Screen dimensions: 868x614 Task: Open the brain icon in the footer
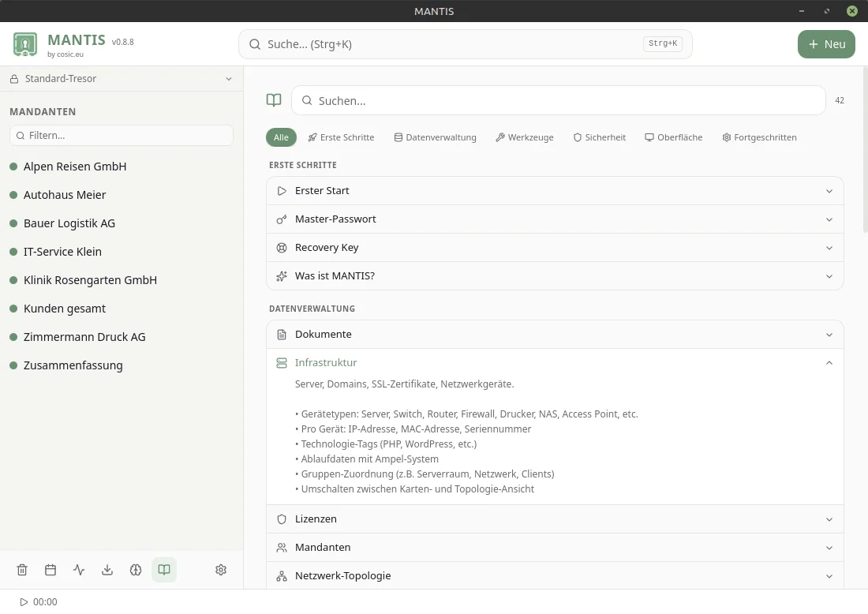[x=136, y=570]
